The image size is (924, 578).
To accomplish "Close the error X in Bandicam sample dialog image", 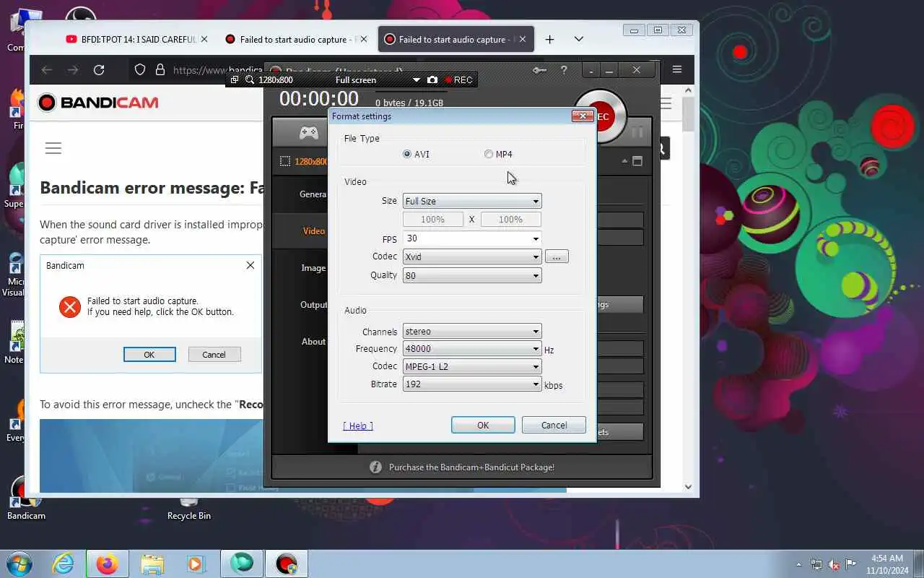I will [250, 265].
